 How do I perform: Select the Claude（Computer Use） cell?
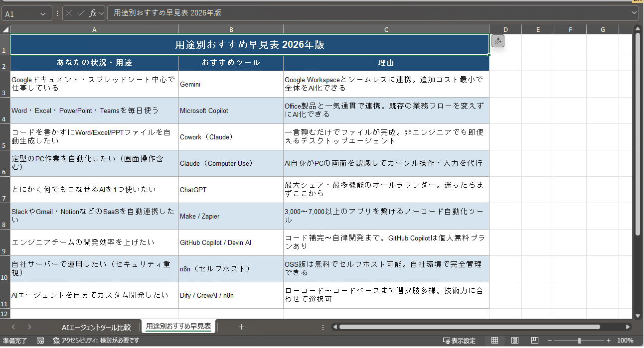click(231, 163)
